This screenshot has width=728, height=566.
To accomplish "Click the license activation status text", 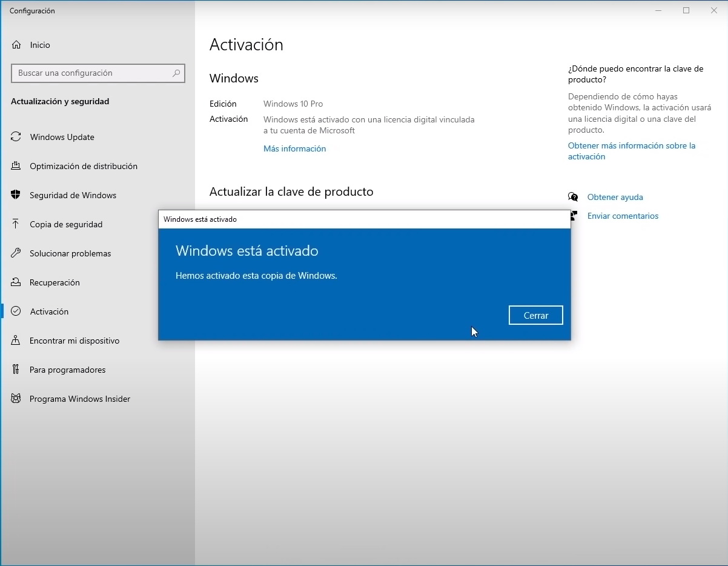I will point(369,125).
